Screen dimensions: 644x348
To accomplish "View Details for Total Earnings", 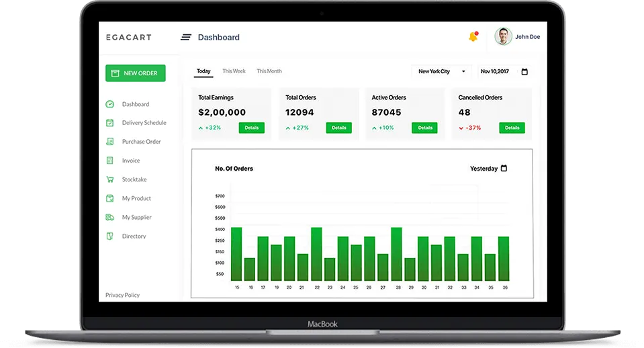I will (x=252, y=128).
